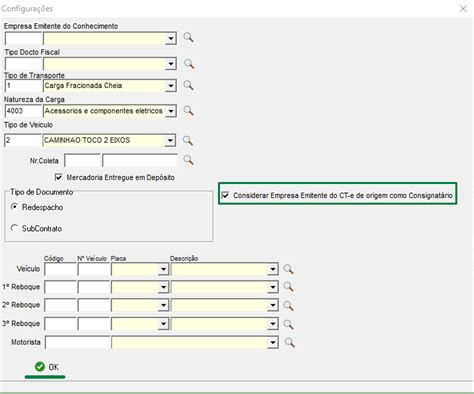474x394 pixels.
Task: Open 1º Reboque Placa dropdown
Action: click(163, 287)
